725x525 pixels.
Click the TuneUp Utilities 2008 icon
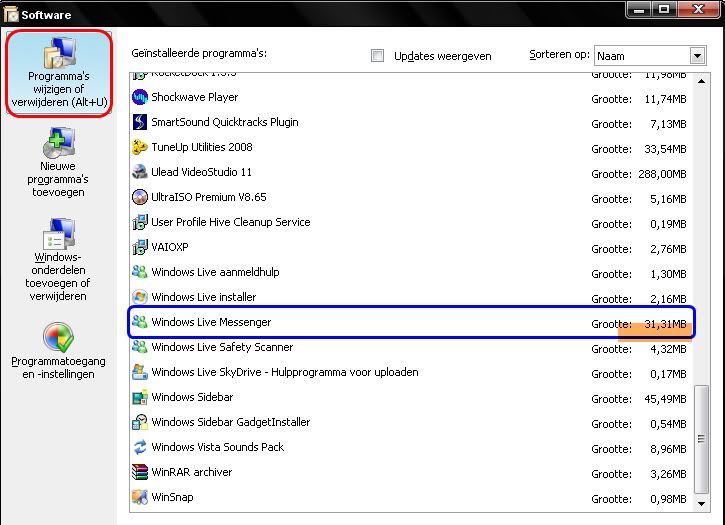140,147
